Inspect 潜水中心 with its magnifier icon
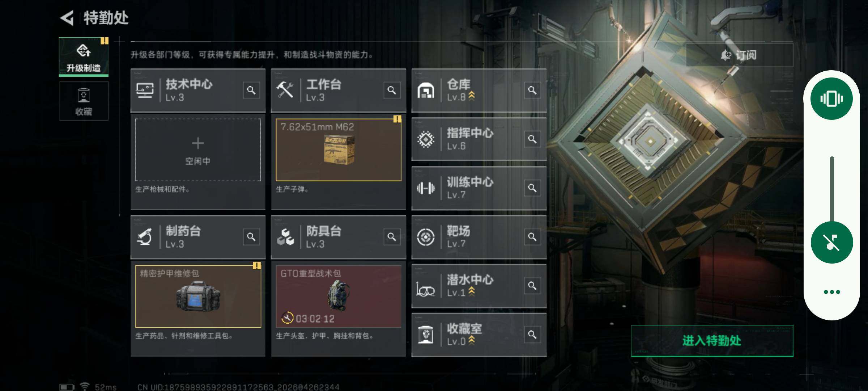868x391 pixels. tap(532, 286)
